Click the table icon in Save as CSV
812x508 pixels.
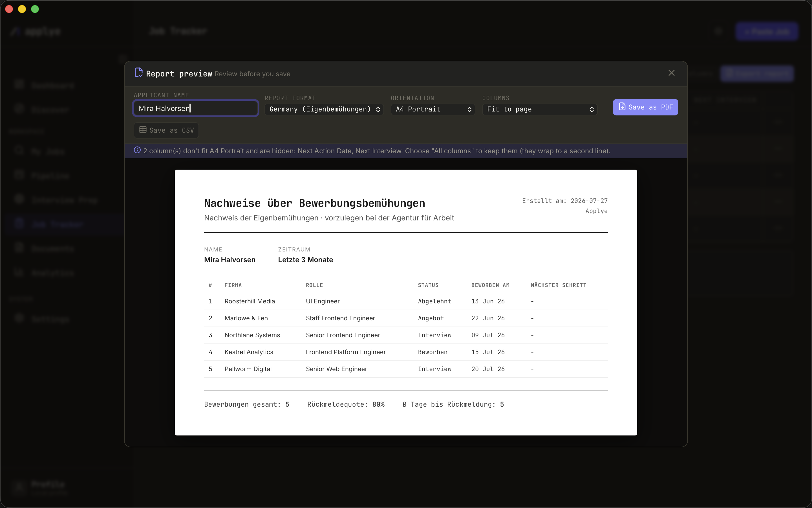pos(143,130)
